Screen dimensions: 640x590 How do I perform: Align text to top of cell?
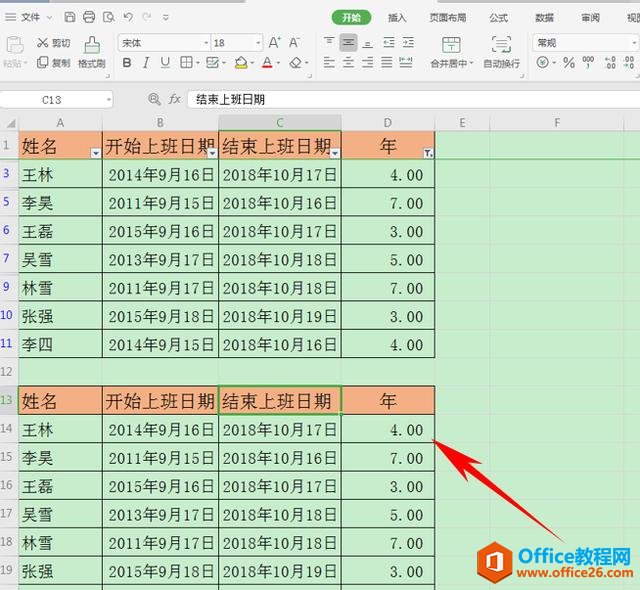(x=329, y=42)
